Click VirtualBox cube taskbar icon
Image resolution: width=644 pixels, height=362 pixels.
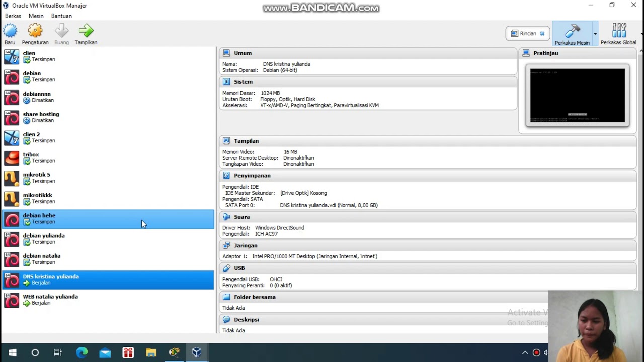197,352
